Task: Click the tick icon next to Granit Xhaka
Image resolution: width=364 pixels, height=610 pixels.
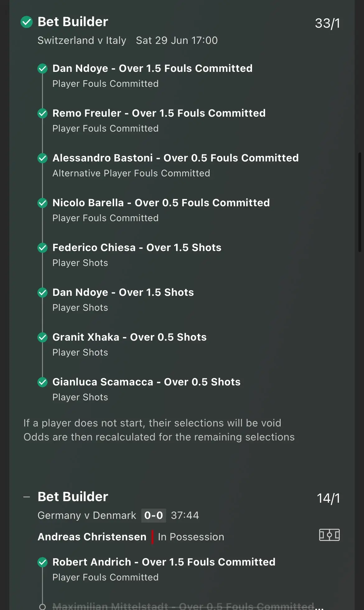Action: click(43, 337)
